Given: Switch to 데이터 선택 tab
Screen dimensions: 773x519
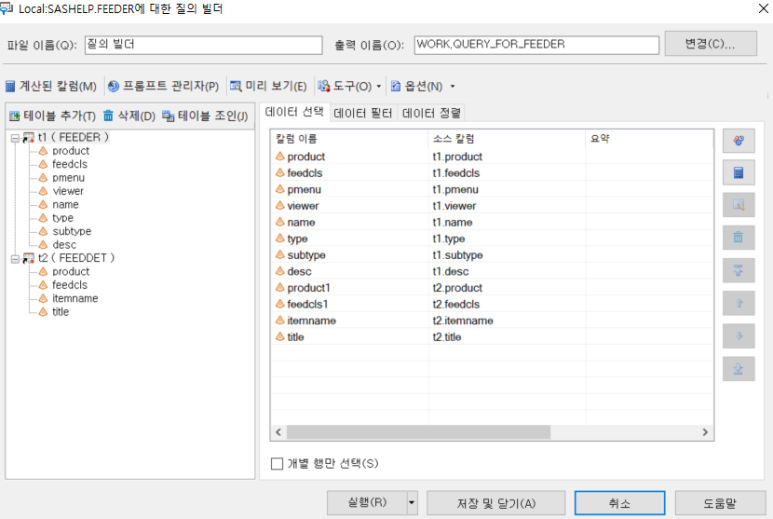Looking at the screenshot, I should coord(294,112).
